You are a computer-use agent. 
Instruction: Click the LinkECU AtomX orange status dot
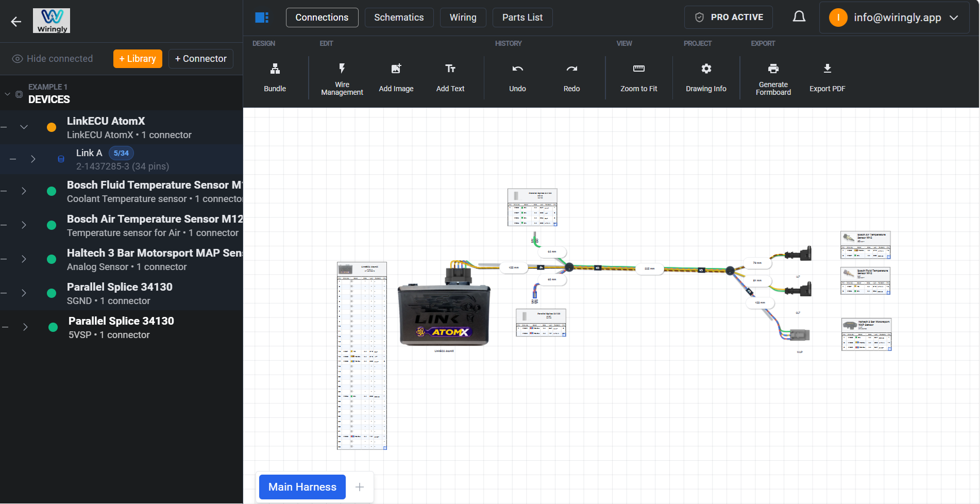(x=52, y=127)
